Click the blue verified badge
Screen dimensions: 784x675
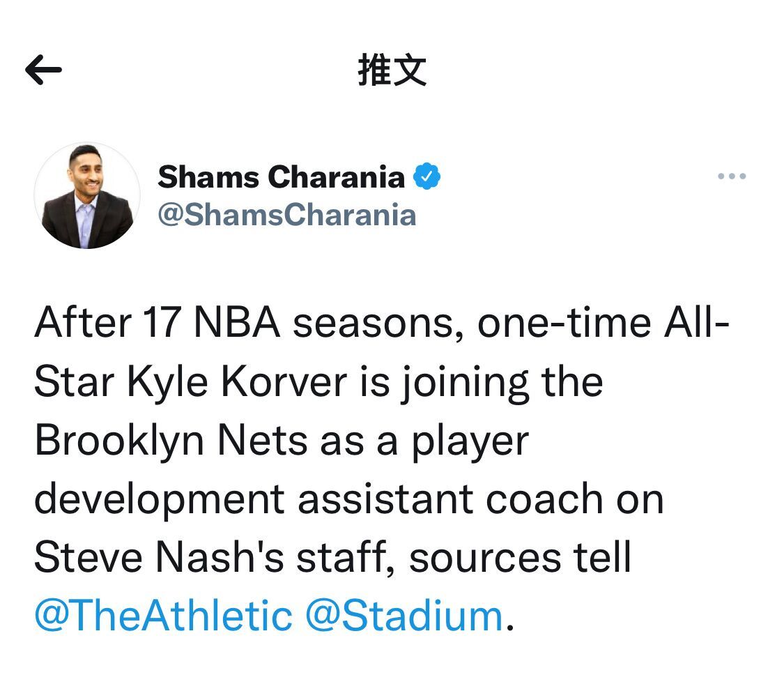click(427, 176)
